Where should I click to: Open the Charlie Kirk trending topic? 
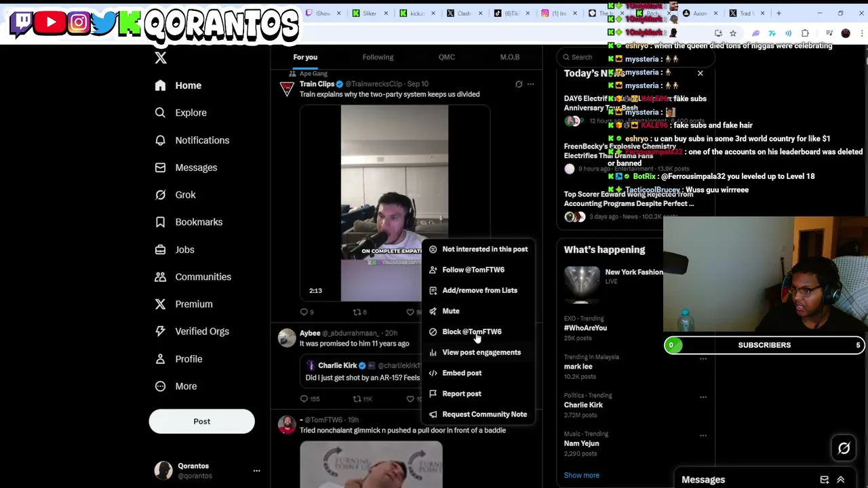583,405
